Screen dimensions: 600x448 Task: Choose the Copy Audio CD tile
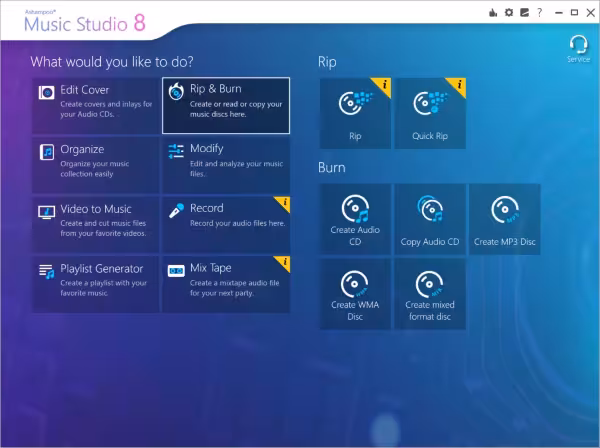click(430, 219)
